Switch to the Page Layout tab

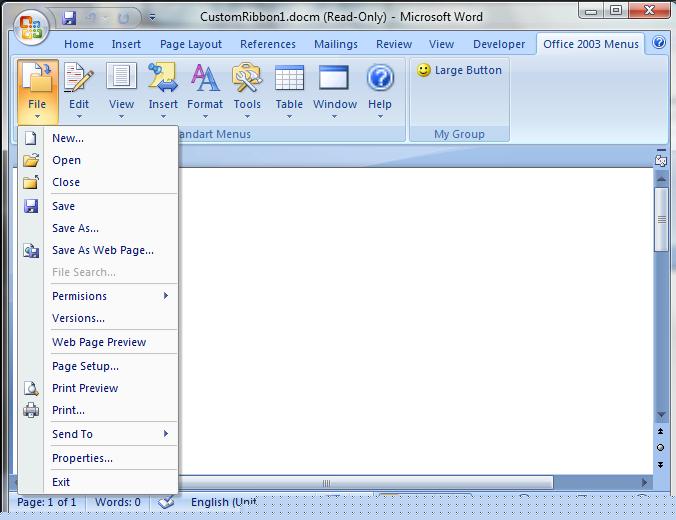coord(191,44)
